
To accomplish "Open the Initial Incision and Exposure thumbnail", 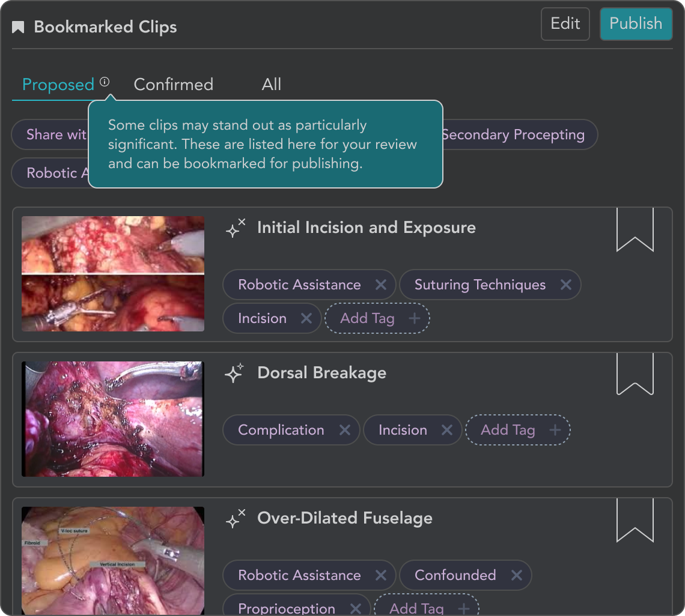I will pyautogui.click(x=113, y=274).
